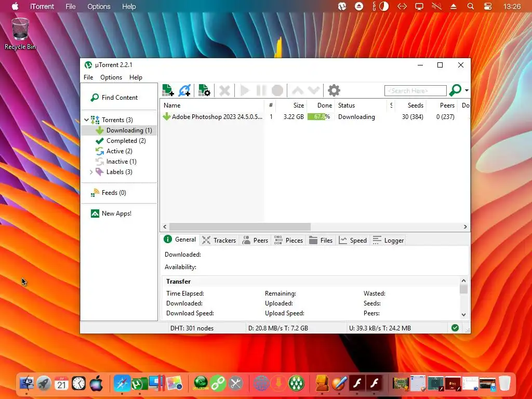Click the Add Torrent toolbar icon

(168, 90)
